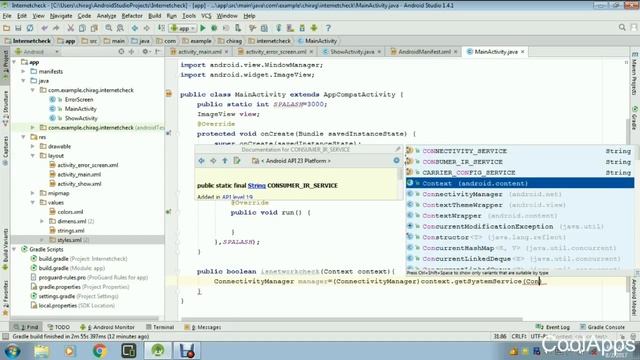The height and width of the screenshot is (360, 640).
Task: Open the VCS menu
Action: (x=206, y=16)
